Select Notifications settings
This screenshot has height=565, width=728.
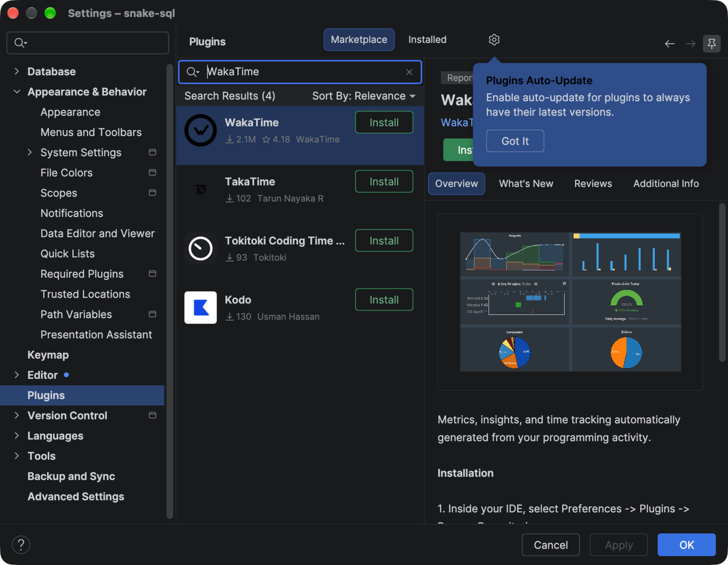[72, 213]
